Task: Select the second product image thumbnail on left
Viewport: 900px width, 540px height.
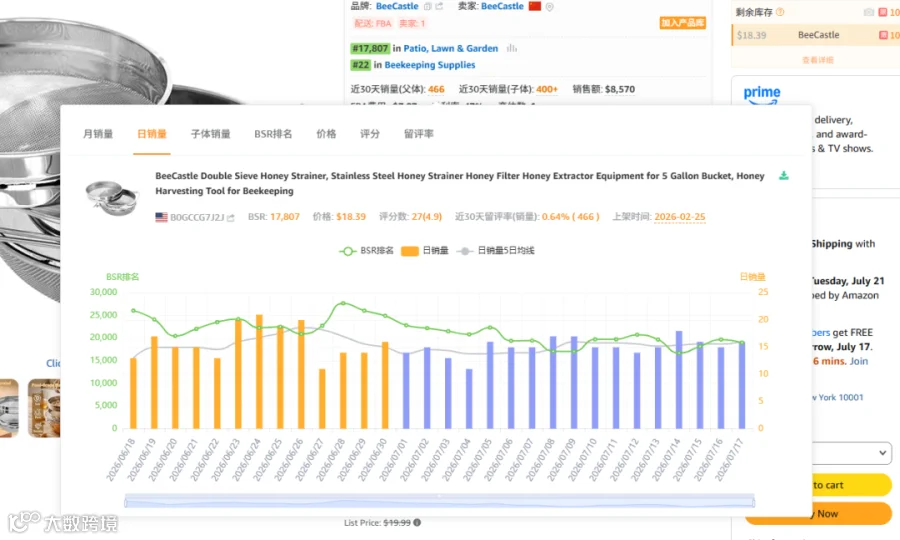Action: click(x=44, y=408)
